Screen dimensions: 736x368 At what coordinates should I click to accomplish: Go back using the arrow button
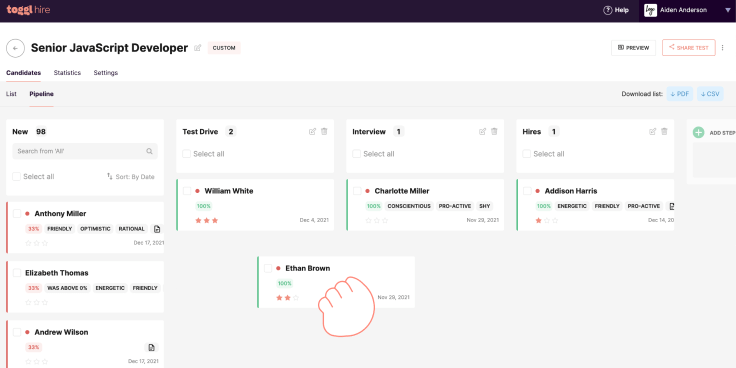(15, 48)
